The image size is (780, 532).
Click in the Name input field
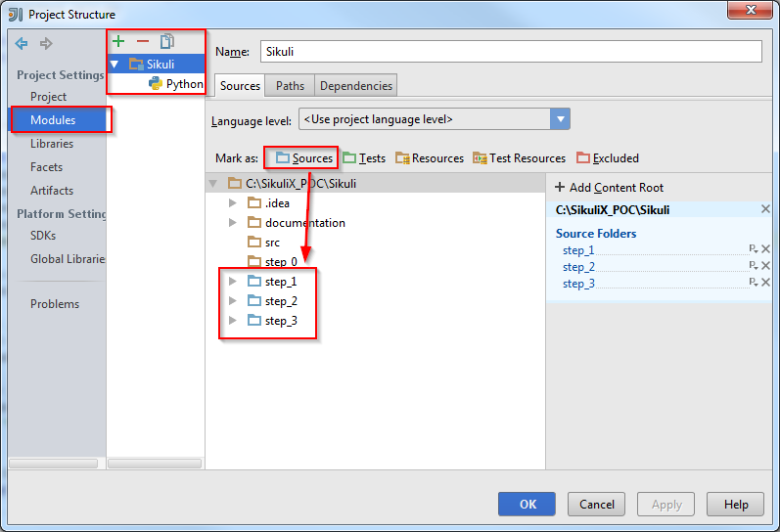tap(511, 52)
